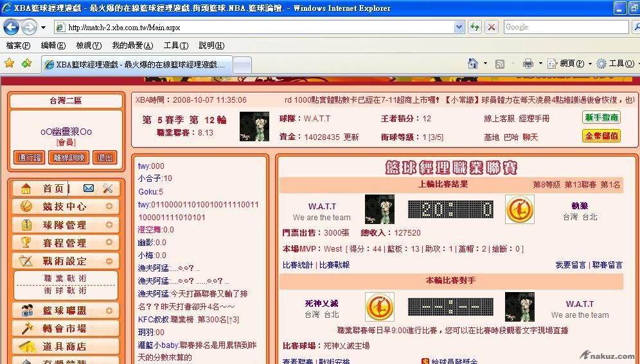Viewport: 640px width, 364px height.
Task: Expand the 籃球聯盟 plus toggle
Action: tap(109, 311)
